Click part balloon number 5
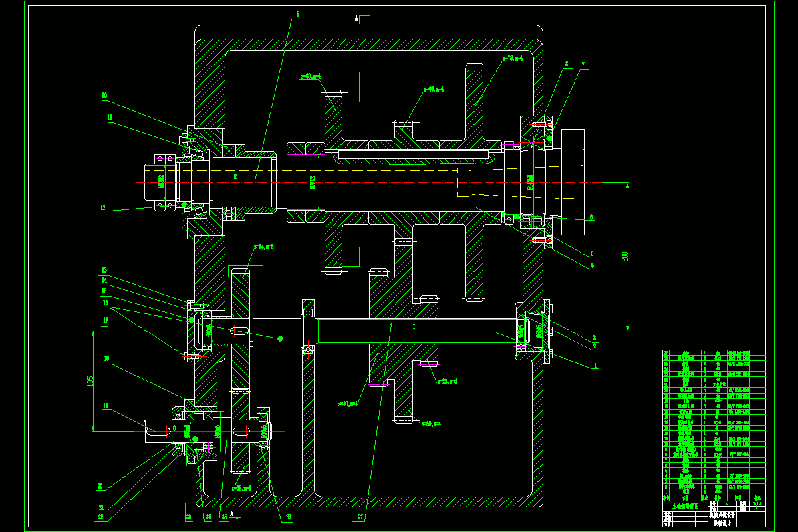This screenshot has width=798, height=532. tap(593, 253)
